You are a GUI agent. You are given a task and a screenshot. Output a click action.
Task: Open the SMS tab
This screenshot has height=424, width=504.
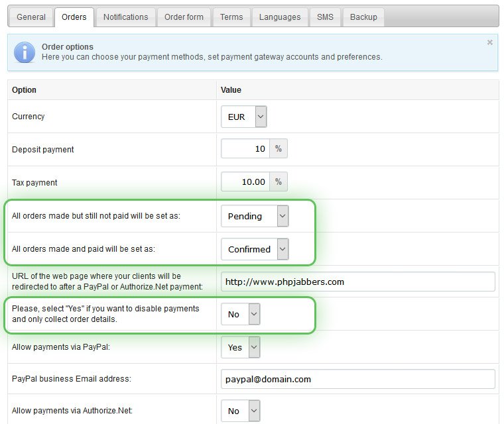pos(325,17)
